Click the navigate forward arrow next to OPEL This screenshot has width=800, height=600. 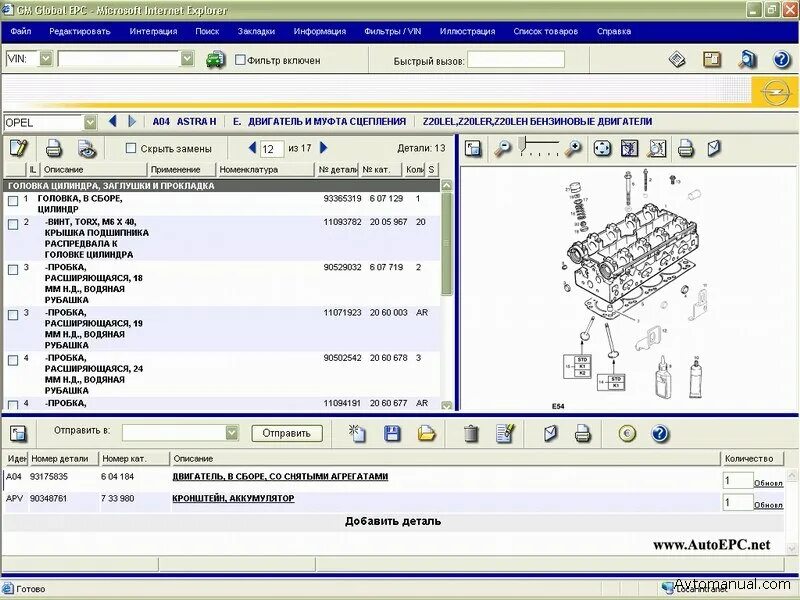pyautogui.click(x=132, y=121)
